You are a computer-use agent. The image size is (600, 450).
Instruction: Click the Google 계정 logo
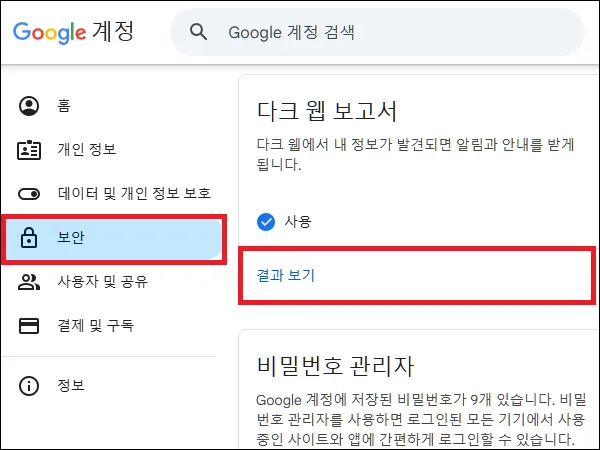click(x=73, y=32)
